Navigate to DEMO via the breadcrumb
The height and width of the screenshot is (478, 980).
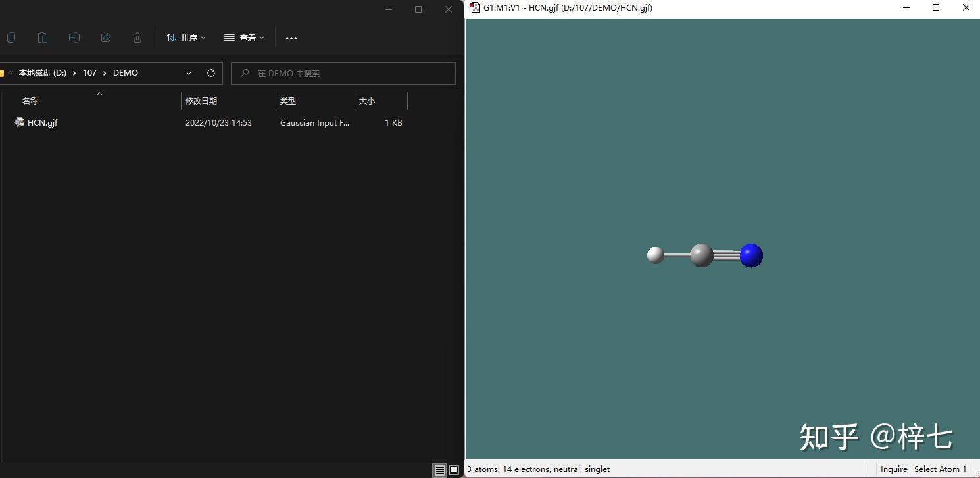125,73
